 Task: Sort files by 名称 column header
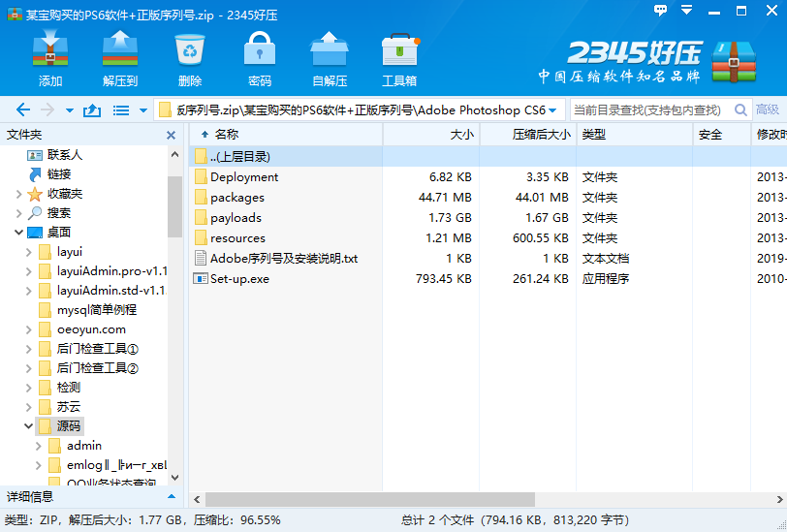[x=226, y=135]
